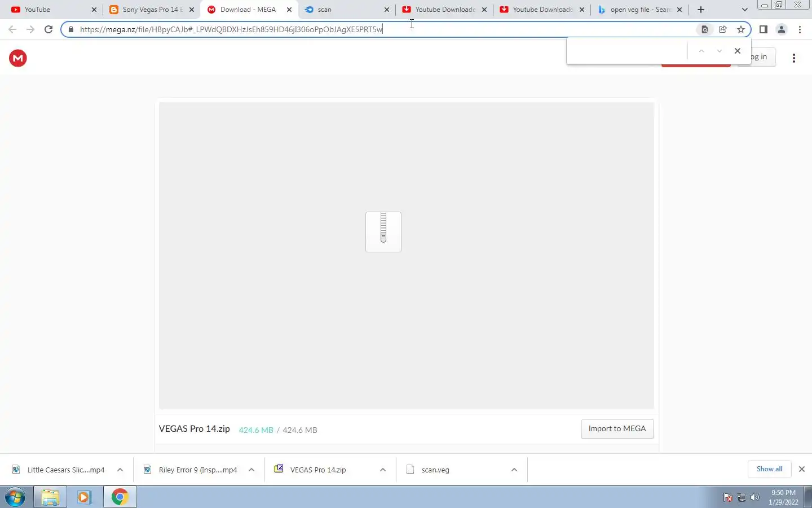This screenshot has height=508, width=812.
Task: Close the open veg file tab
Action: click(679, 10)
